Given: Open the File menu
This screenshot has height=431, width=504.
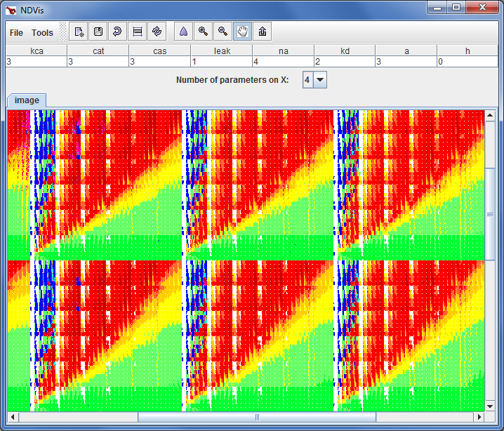Looking at the screenshot, I should [x=16, y=33].
